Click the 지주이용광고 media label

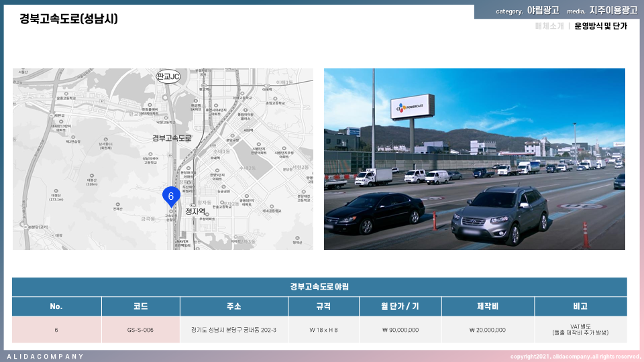pos(613,11)
